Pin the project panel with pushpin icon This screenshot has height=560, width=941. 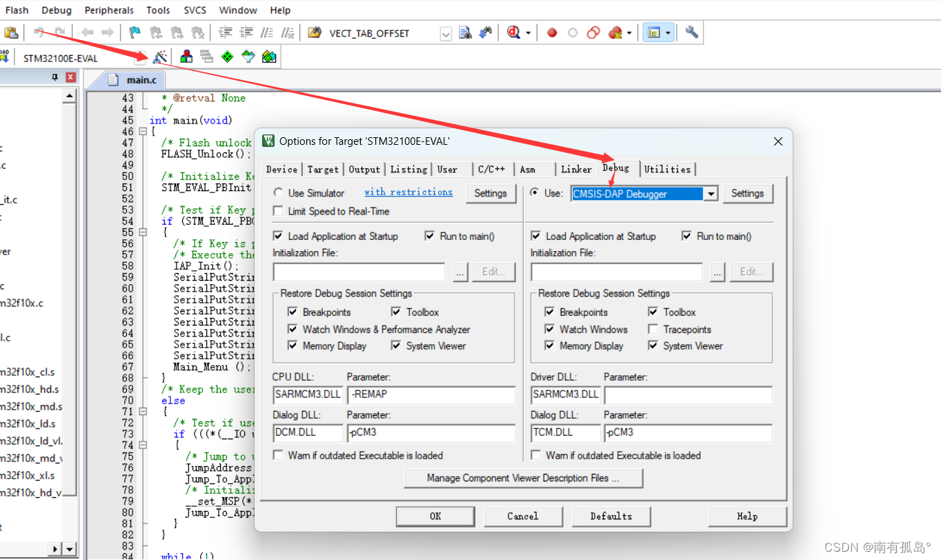(x=55, y=77)
